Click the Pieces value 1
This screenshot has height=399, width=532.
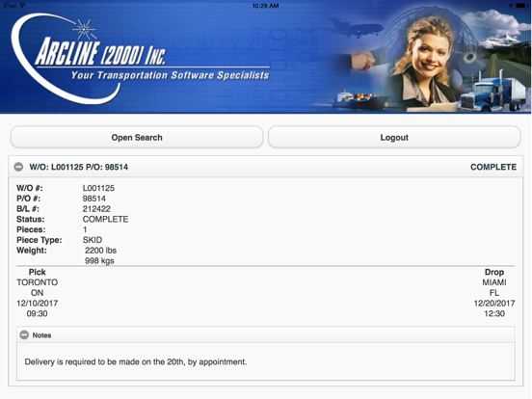pyautogui.click(x=85, y=229)
